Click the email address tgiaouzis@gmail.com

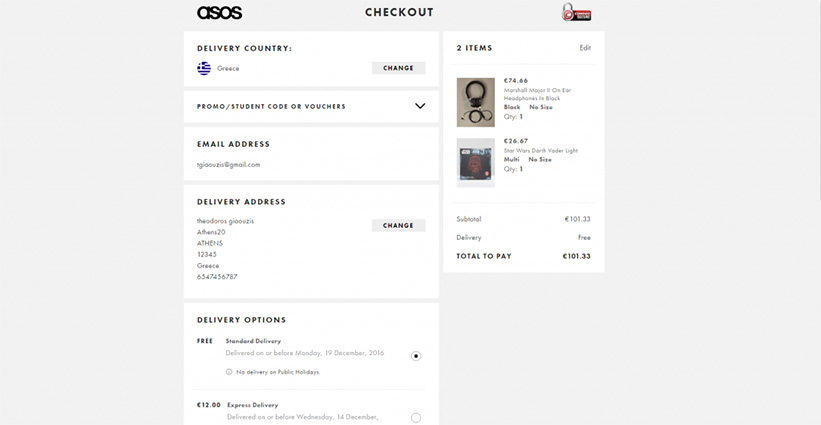click(228, 164)
